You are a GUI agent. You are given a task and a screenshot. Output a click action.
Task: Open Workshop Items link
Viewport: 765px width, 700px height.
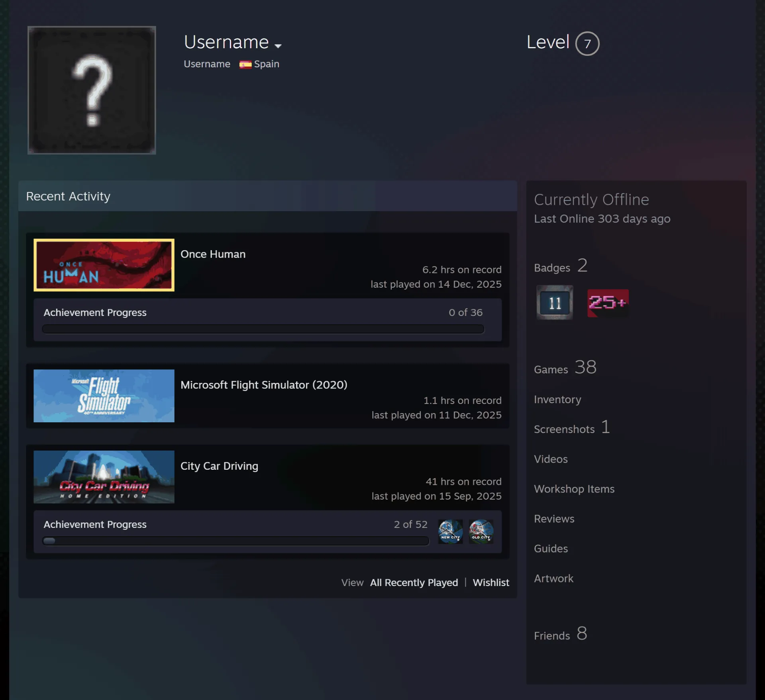click(574, 489)
